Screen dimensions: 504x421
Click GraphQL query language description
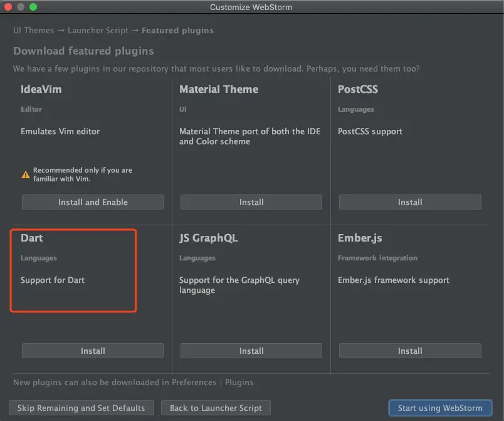239,285
